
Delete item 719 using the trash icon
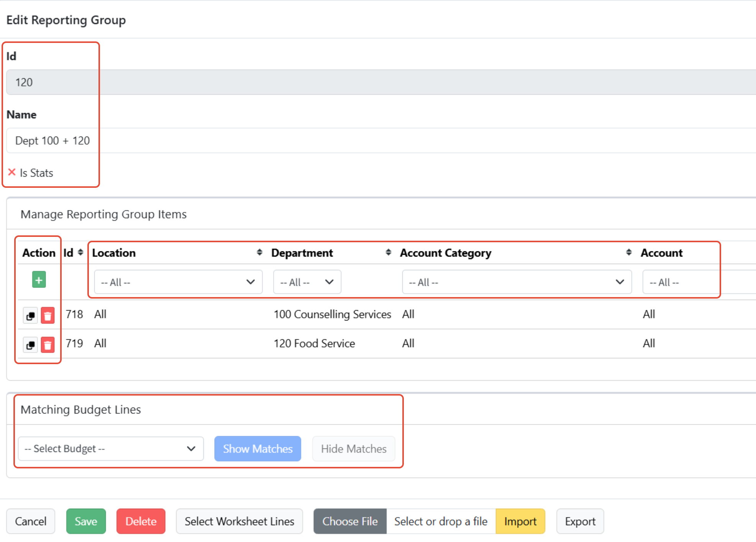48,345
